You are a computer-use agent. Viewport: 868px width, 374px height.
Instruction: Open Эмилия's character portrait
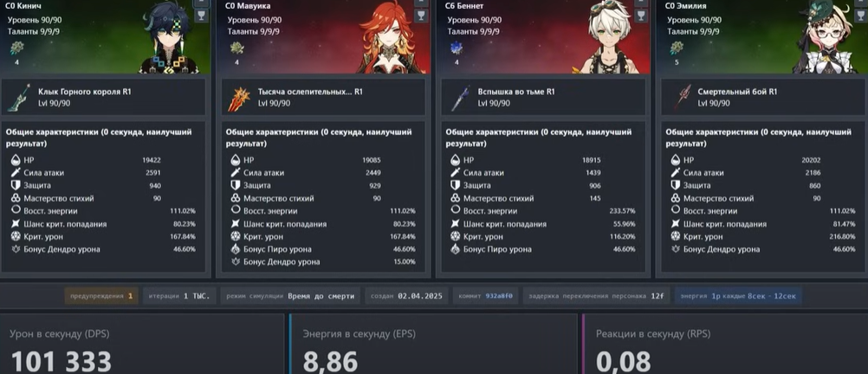point(827,37)
